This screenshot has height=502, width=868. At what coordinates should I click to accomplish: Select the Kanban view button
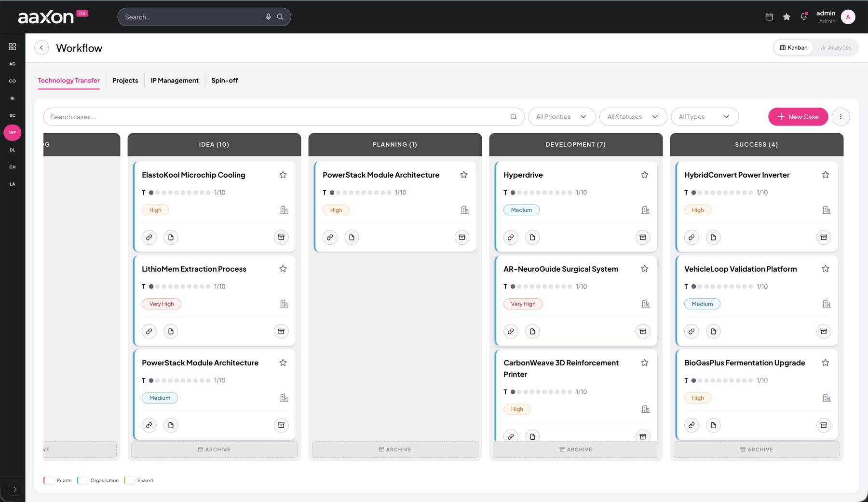coord(794,48)
